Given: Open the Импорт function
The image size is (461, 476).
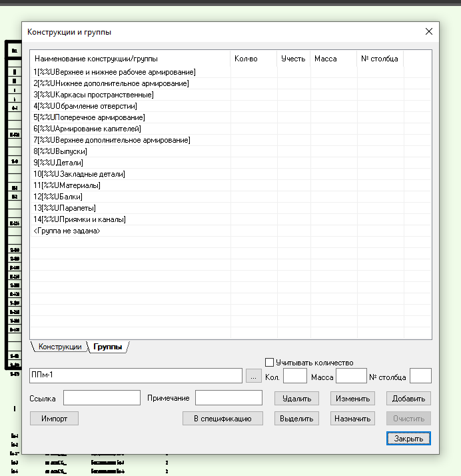Looking at the screenshot, I should coord(54,418).
